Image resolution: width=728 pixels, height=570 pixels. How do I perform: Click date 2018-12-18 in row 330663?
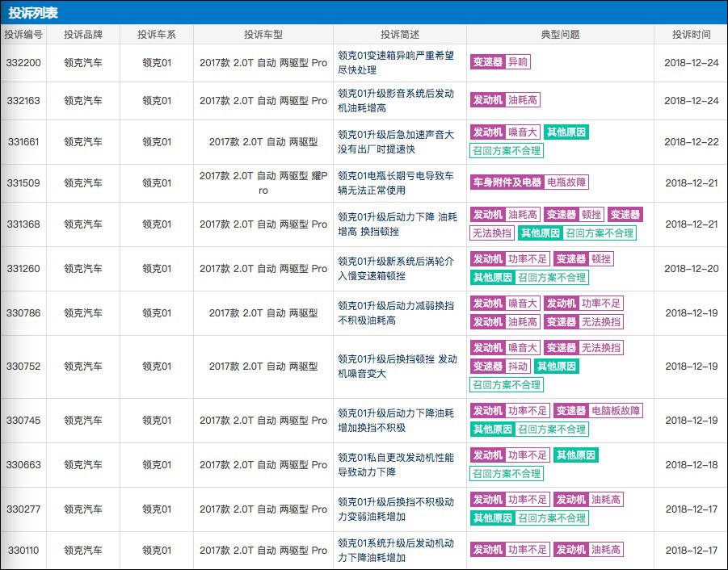point(692,465)
